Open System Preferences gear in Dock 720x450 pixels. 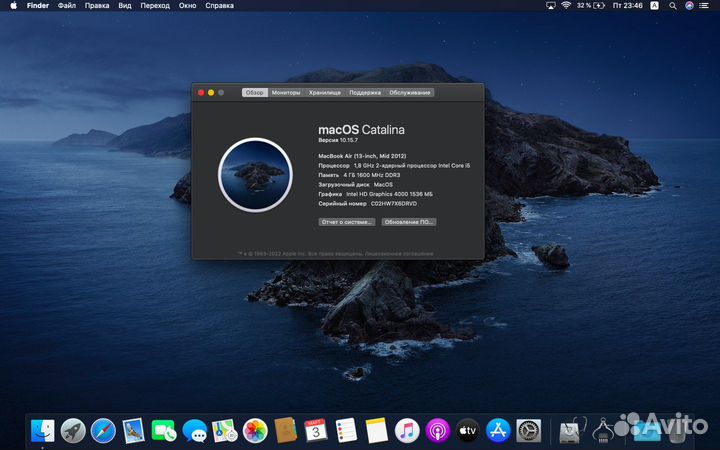(x=529, y=431)
